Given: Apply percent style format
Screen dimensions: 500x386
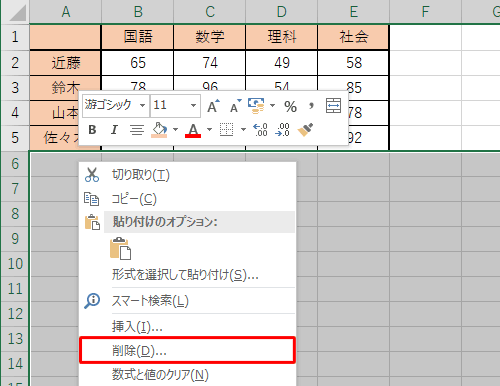Looking at the screenshot, I should click(290, 107).
